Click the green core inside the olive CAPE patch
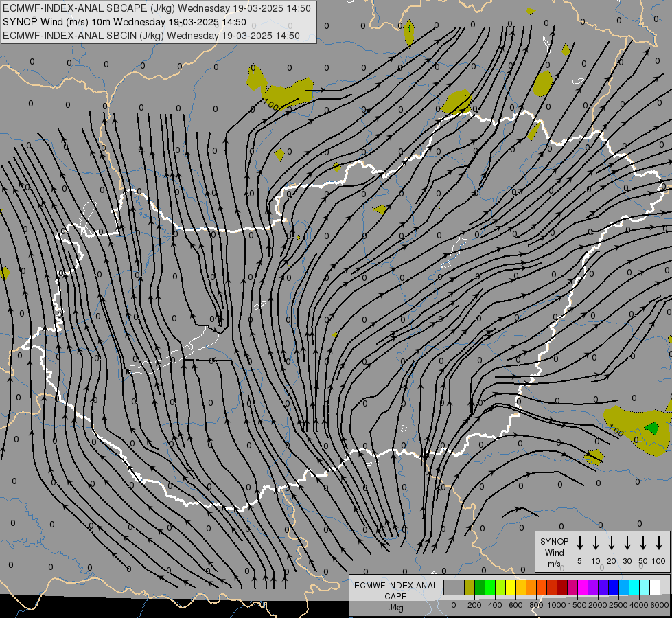Image resolution: width=672 pixels, height=618 pixels. click(x=652, y=428)
